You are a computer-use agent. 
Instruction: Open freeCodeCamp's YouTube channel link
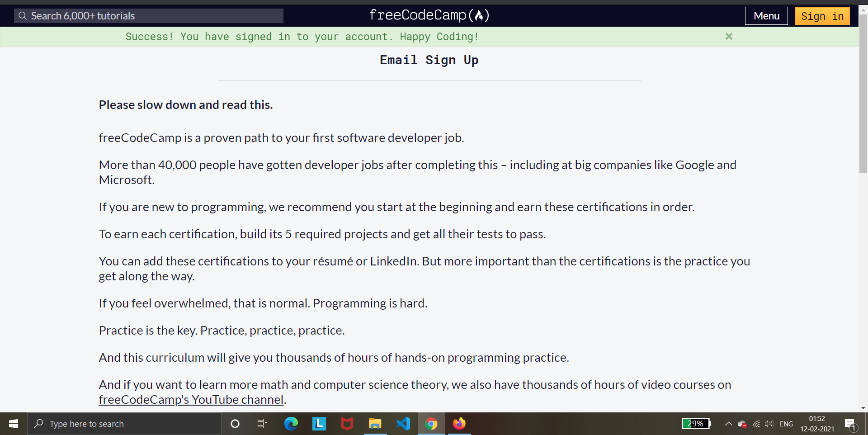pyautogui.click(x=190, y=399)
